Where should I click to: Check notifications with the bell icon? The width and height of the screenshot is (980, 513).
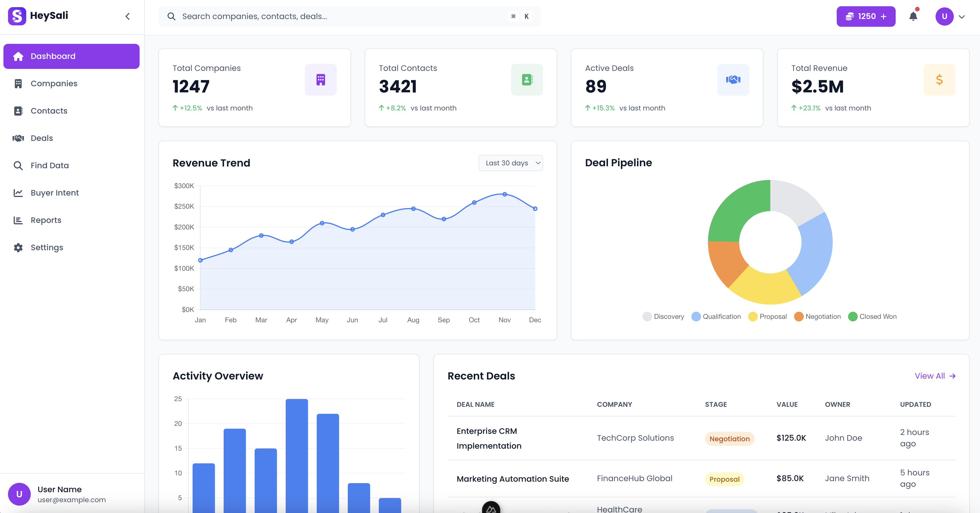[913, 16]
